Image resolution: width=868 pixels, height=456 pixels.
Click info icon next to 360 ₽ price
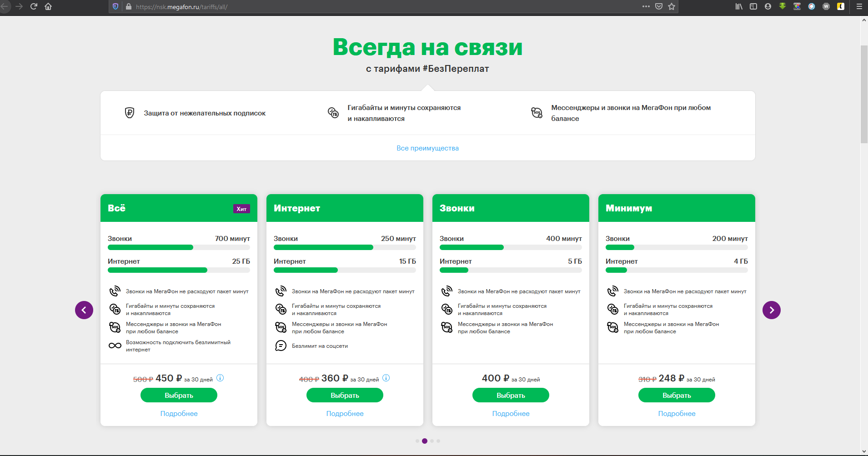tap(386, 378)
